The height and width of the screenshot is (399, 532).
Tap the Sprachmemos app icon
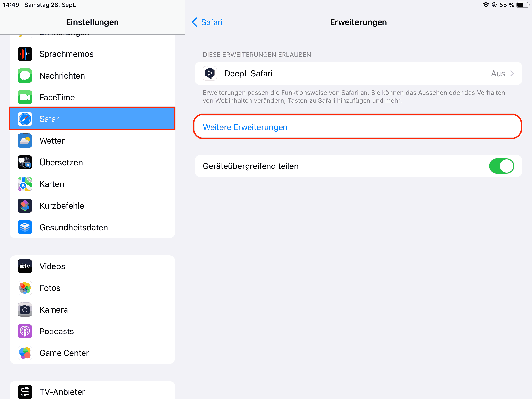pos(25,54)
